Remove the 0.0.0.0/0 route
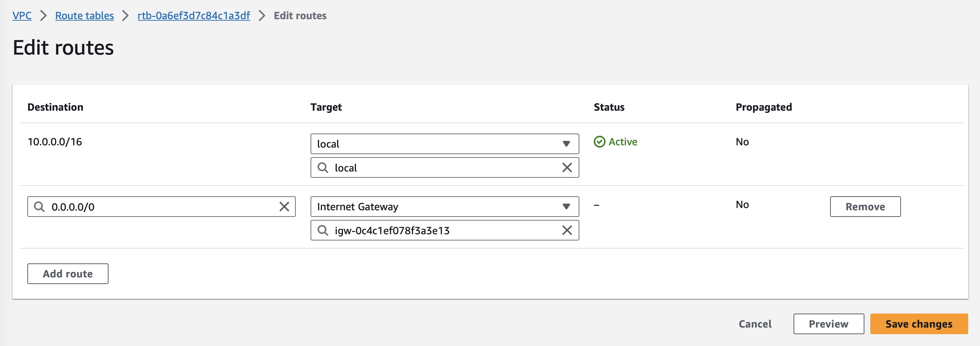This screenshot has width=980, height=346. (x=865, y=207)
